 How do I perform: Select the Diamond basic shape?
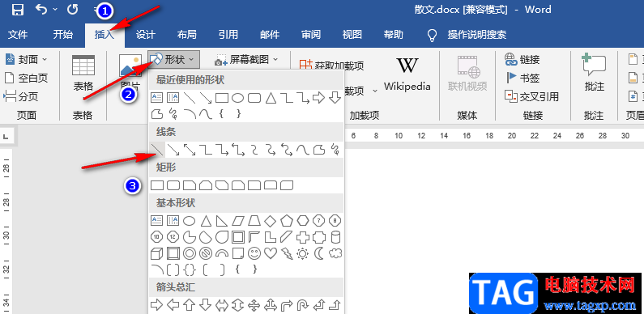[271, 221]
